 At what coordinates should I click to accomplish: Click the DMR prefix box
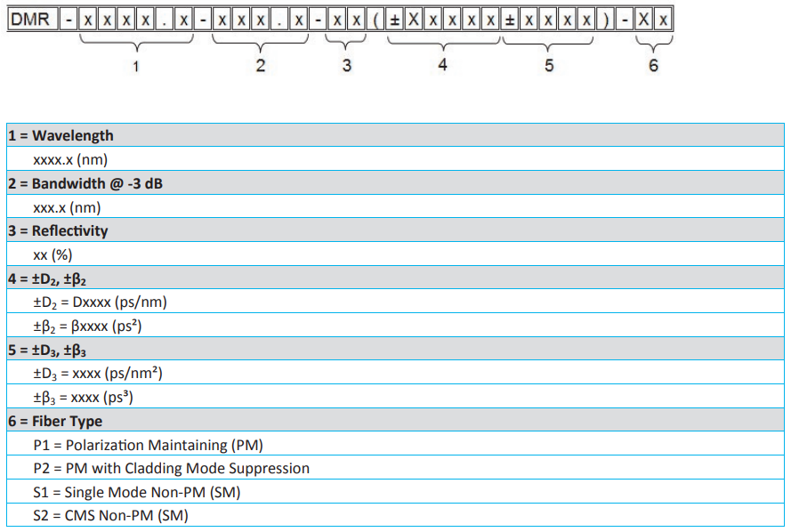point(29,20)
